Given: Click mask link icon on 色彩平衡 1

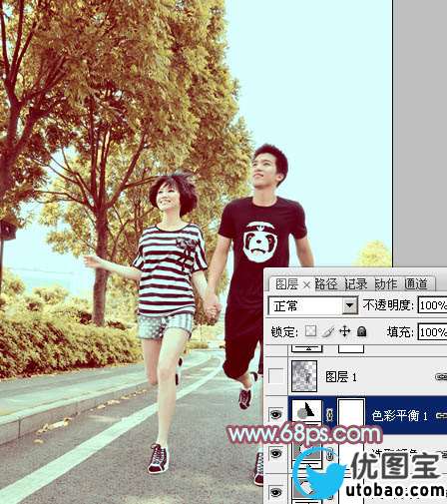Looking at the screenshot, I should [329, 414].
